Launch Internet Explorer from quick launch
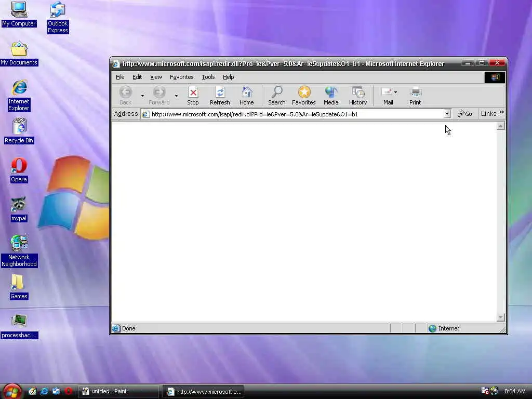This screenshot has width=532, height=399. point(45,391)
